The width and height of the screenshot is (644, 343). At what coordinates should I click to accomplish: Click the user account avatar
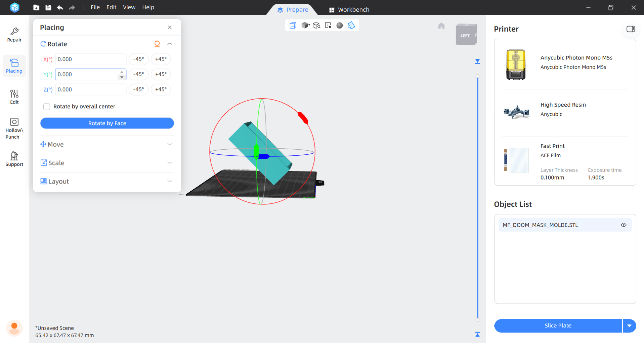click(14, 328)
